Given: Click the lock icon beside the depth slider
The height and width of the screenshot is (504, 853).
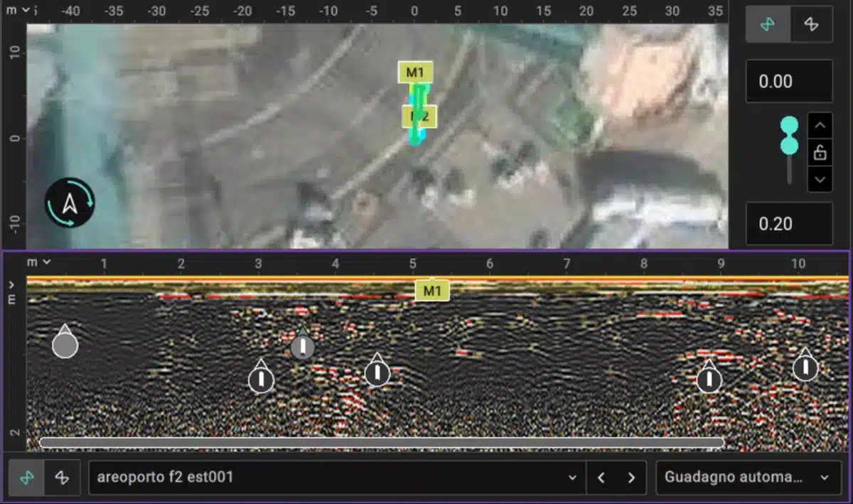Looking at the screenshot, I should (820, 152).
